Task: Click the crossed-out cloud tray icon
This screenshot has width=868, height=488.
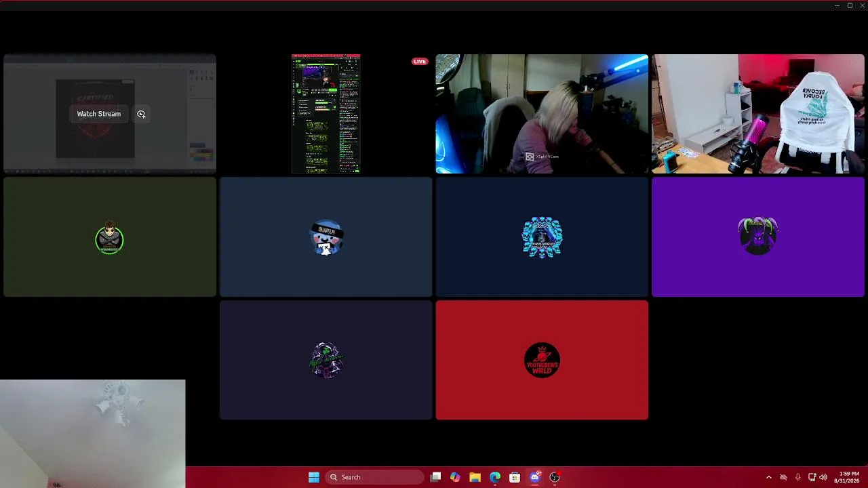Action: point(783,477)
